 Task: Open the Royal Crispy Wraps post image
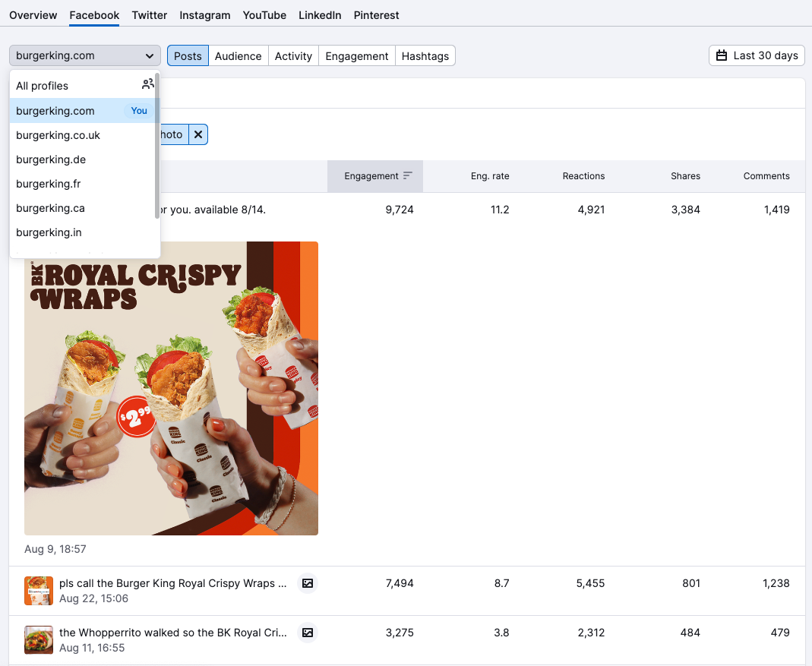(x=171, y=388)
